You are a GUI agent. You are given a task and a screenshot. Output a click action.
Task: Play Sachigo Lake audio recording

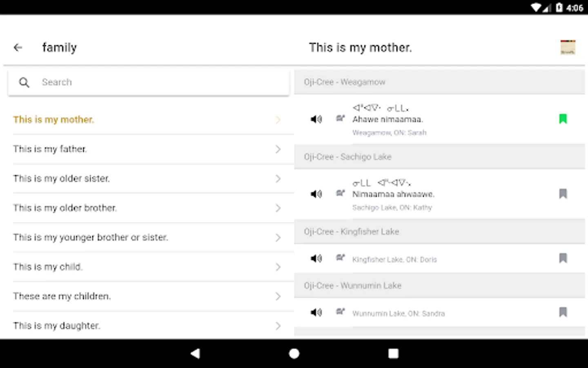316,194
